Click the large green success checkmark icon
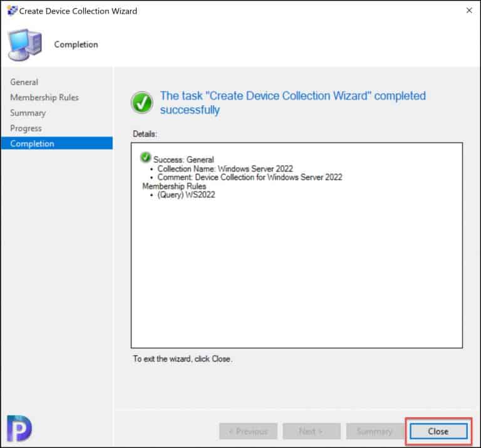 point(142,103)
